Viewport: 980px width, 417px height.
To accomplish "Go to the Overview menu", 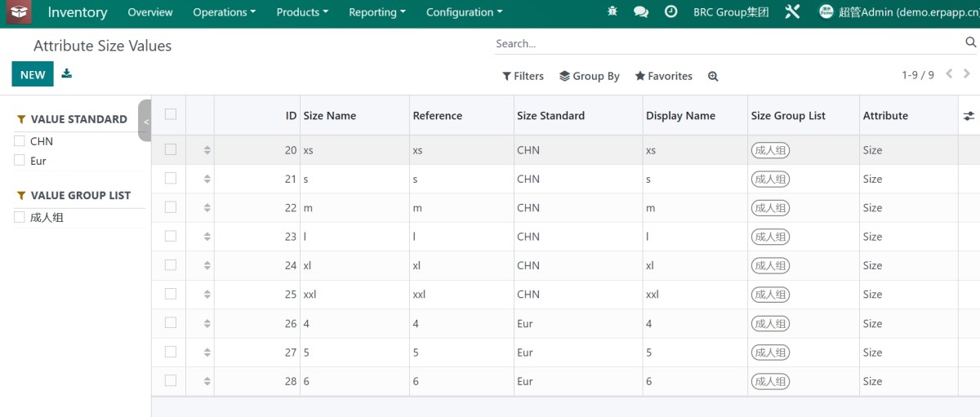I will point(150,12).
